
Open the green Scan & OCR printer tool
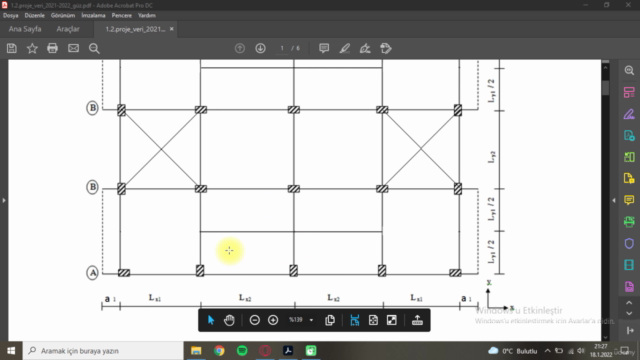click(x=629, y=222)
